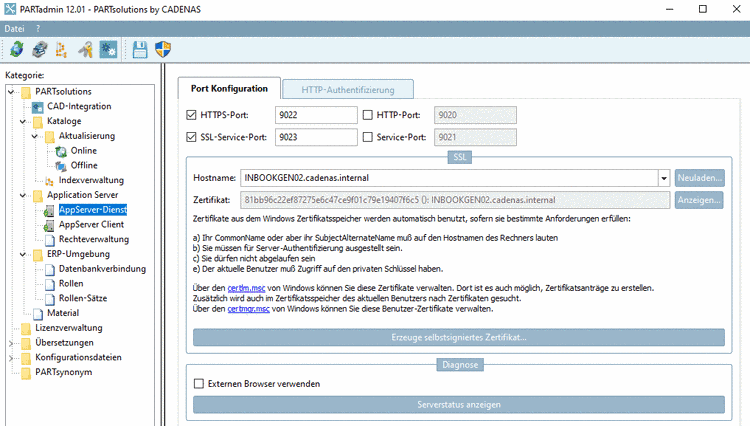The width and height of the screenshot is (750, 426).
Task: Click the Anzeigen... certificate button
Action: pos(699,200)
